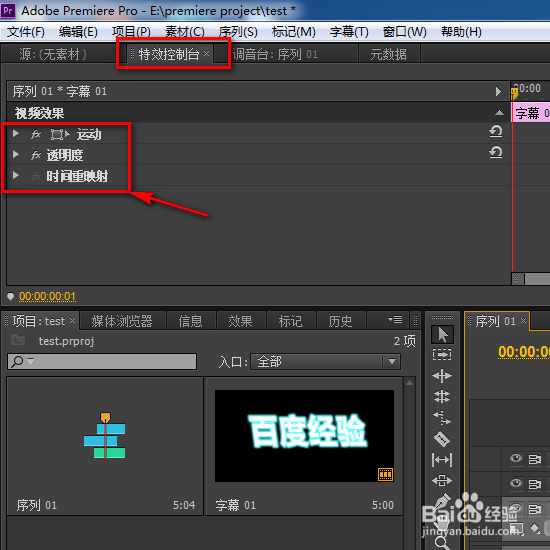Click the pink 字幕 clip bar in effect timeline
Image resolution: width=550 pixels, height=550 pixels.
point(531,113)
